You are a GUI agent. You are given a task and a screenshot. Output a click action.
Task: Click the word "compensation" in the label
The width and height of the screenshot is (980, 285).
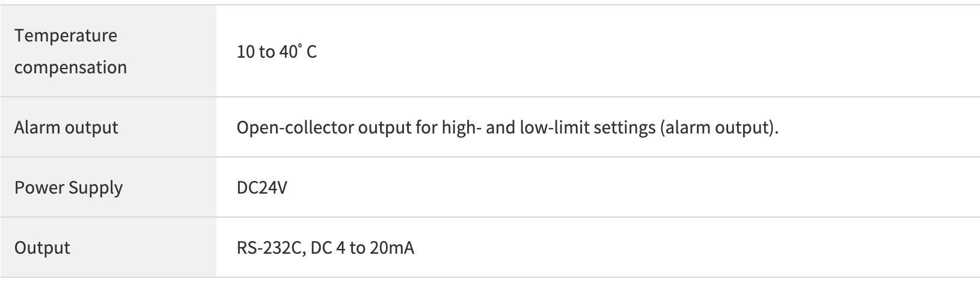[71, 67]
